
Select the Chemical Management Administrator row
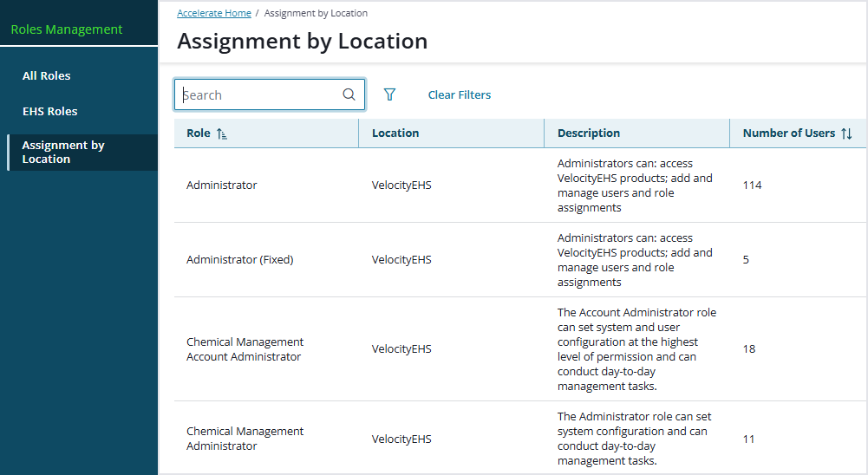click(245, 439)
